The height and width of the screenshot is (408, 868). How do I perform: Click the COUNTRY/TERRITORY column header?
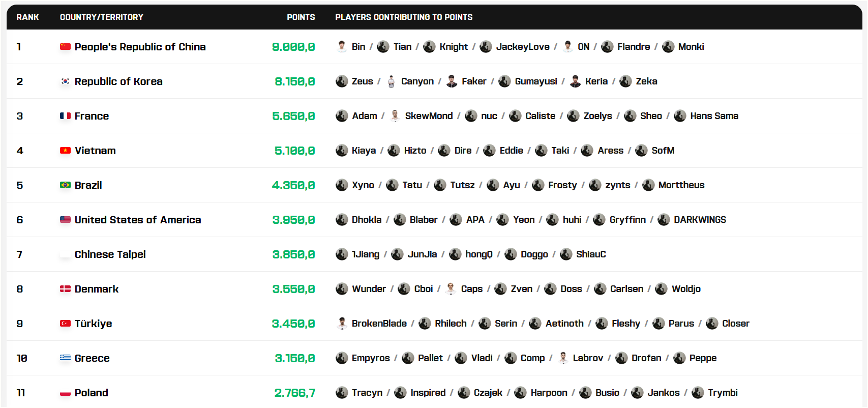pos(102,17)
